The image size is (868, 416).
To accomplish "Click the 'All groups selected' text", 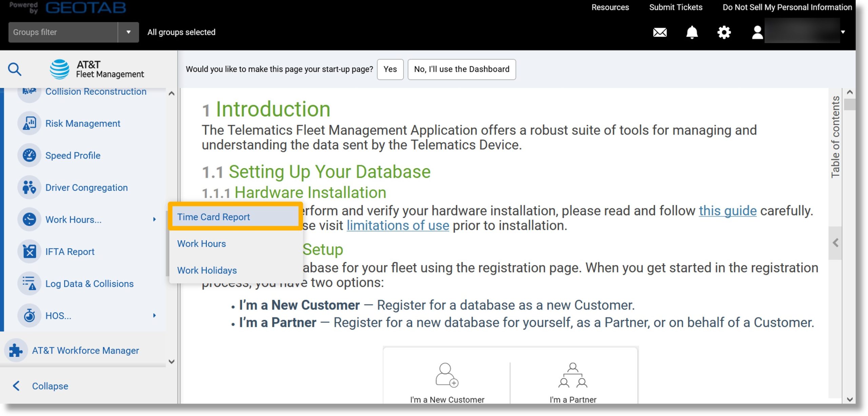I will (181, 32).
